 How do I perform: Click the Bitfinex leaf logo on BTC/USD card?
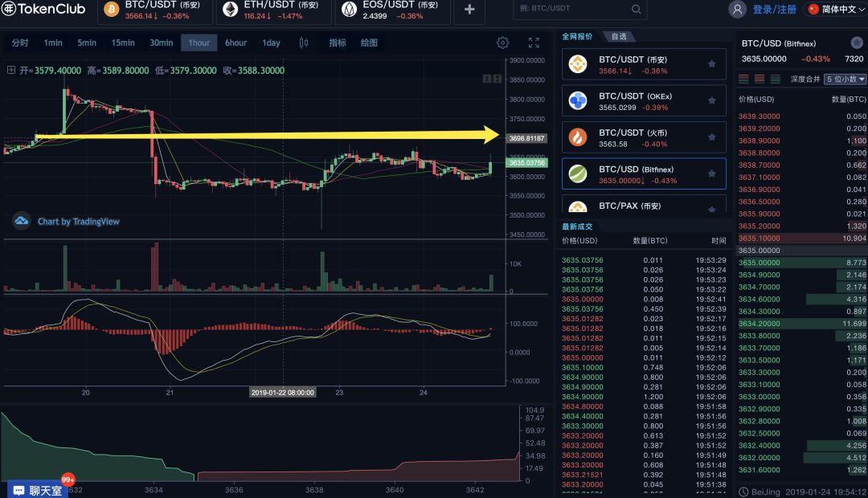(x=578, y=173)
